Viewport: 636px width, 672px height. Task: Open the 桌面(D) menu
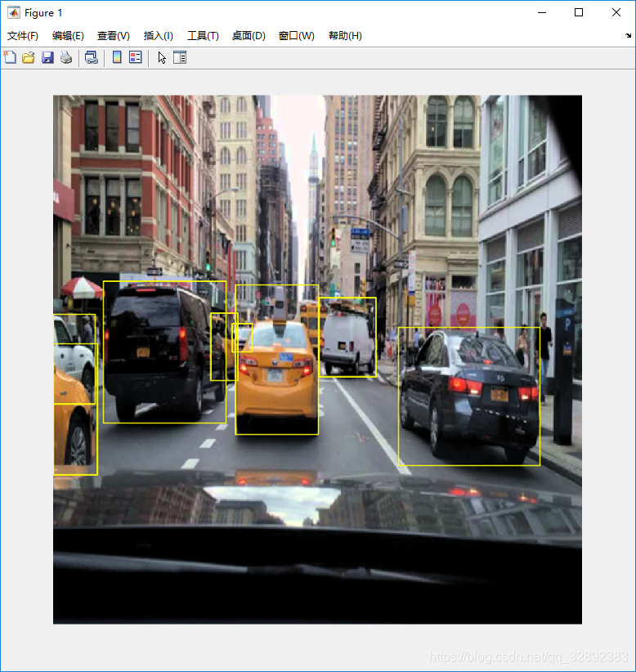[249, 36]
